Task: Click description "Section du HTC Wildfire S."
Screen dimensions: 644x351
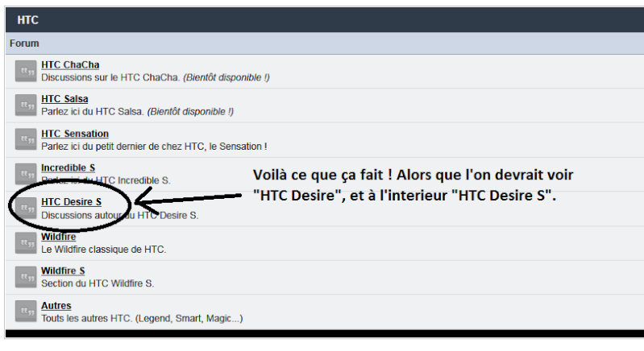Action: (x=98, y=283)
